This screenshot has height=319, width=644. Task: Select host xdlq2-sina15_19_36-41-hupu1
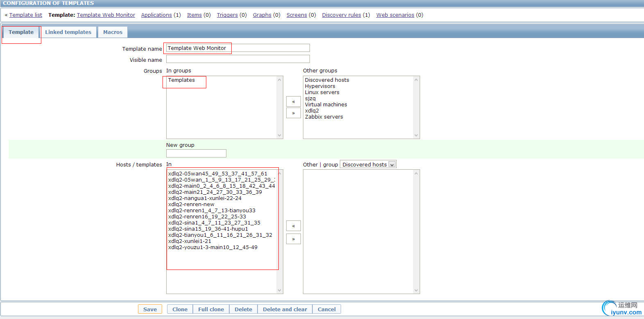(x=208, y=229)
